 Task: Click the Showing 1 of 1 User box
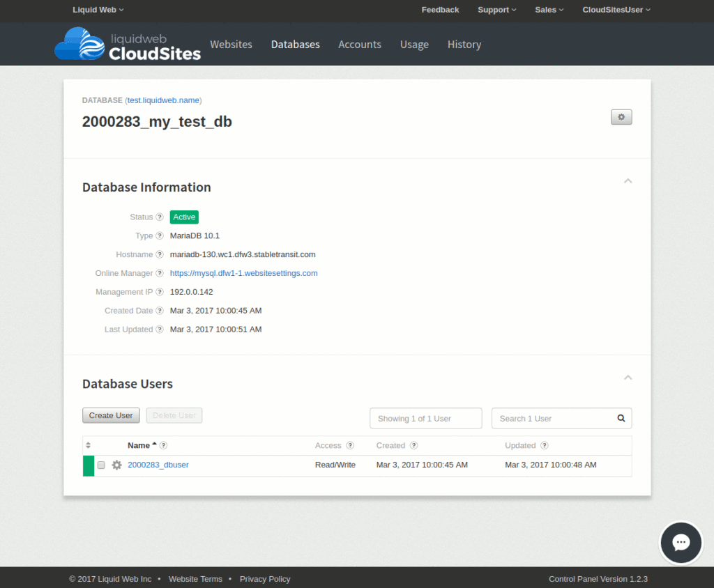(426, 418)
